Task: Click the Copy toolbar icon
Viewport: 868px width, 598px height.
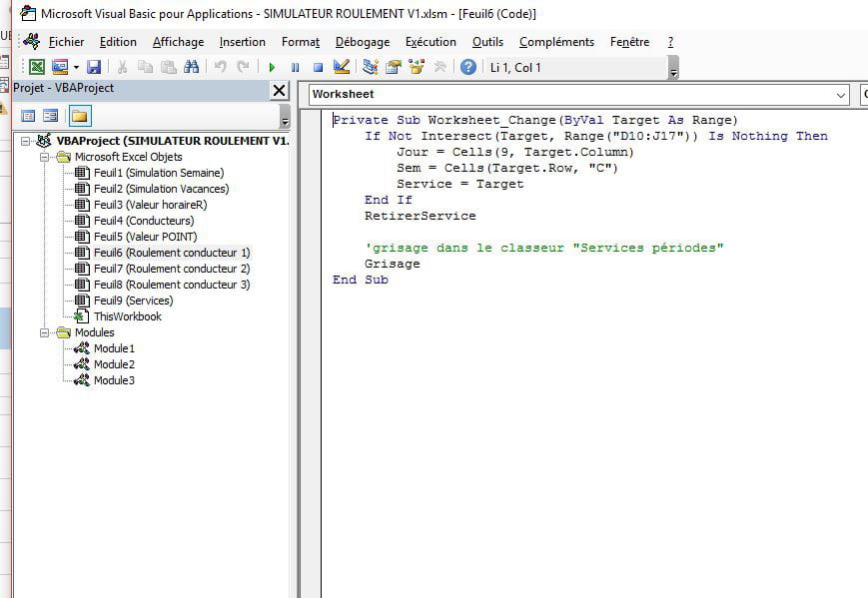Action: click(x=145, y=68)
